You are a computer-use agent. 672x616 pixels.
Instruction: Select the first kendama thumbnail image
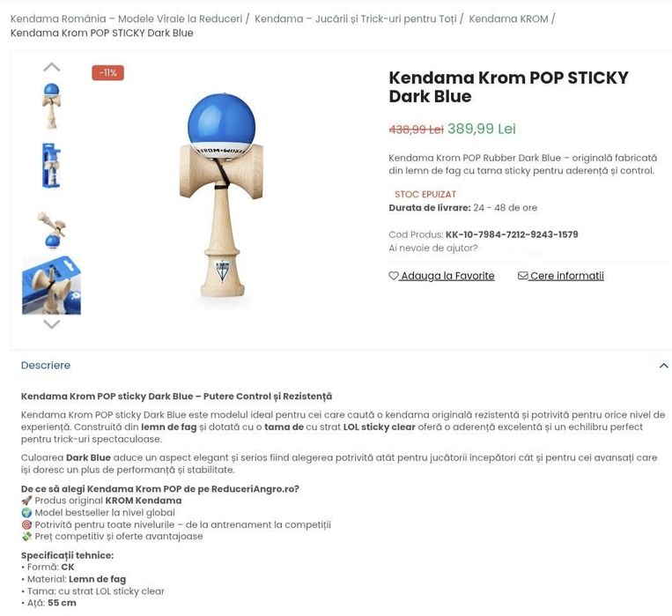pyautogui.click(x=51, y=107)
